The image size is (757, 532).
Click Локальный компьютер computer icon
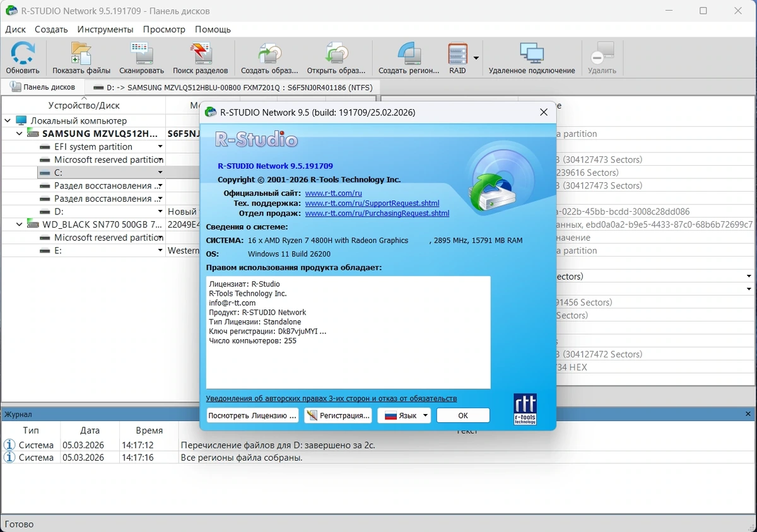21,120
